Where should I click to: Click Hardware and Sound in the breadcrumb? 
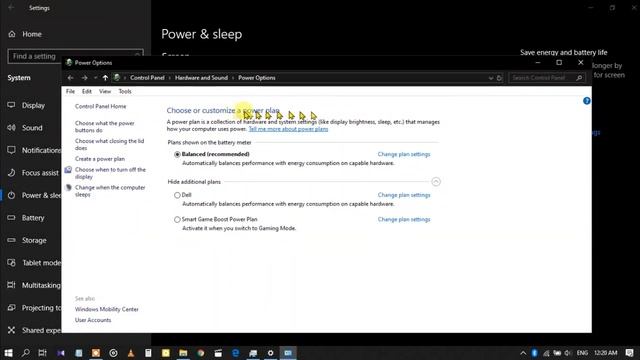click(201, 78)
